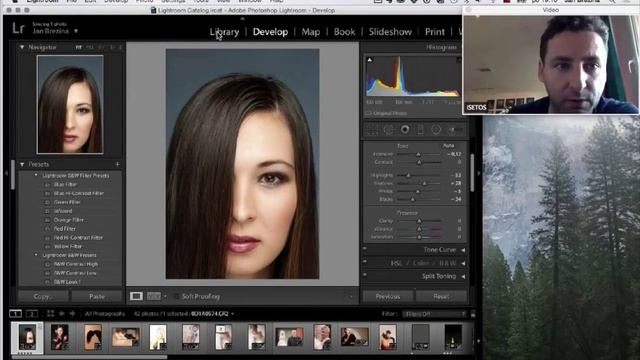Click the Navigator preview image
Viewport: 640px width, 360px height.
70,104
